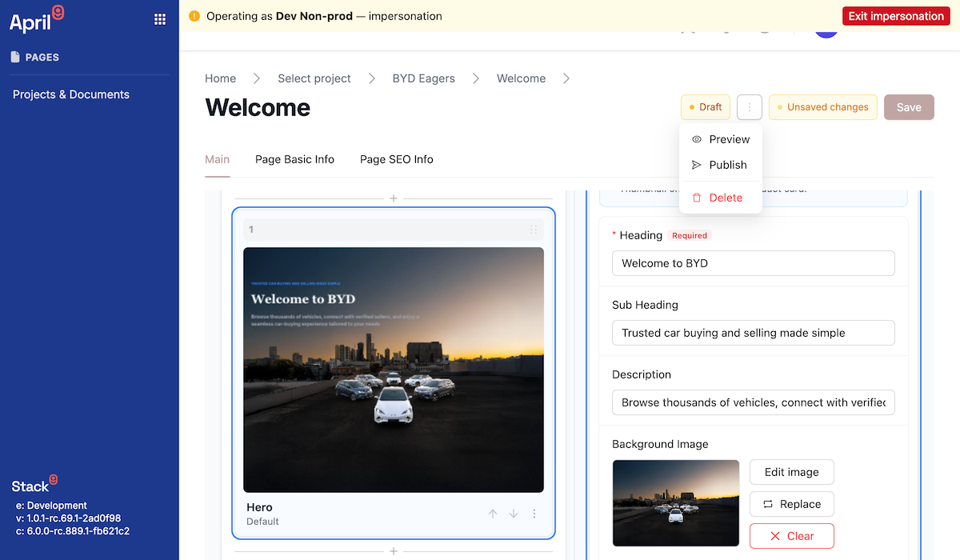Clear the background image
This screenshot has width=960, height=560.
point(792,536)
